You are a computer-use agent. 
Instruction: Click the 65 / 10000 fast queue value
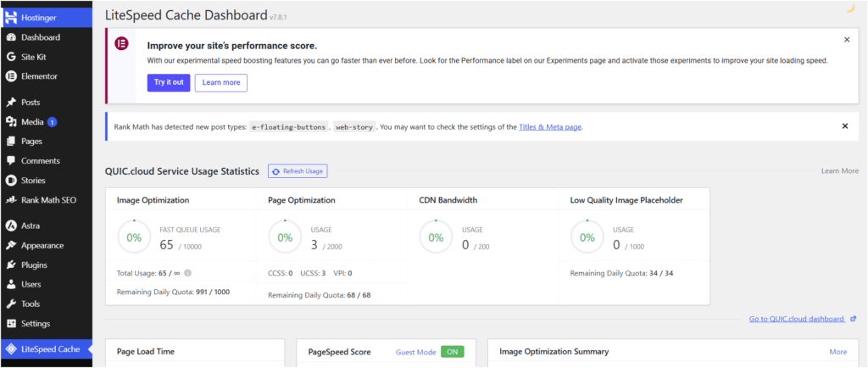pyautogui.click(x=181, y=244)
